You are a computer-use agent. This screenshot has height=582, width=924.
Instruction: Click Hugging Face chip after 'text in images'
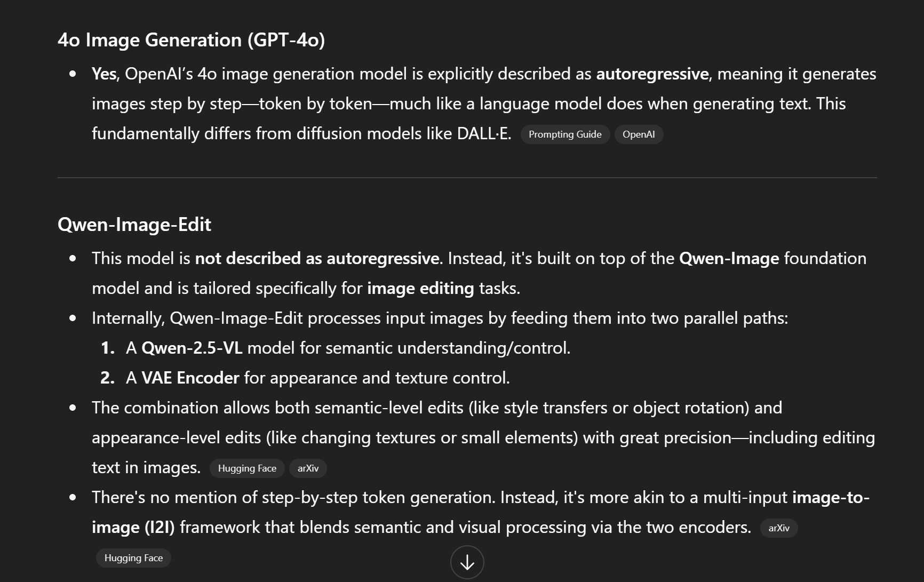point(247,468)
